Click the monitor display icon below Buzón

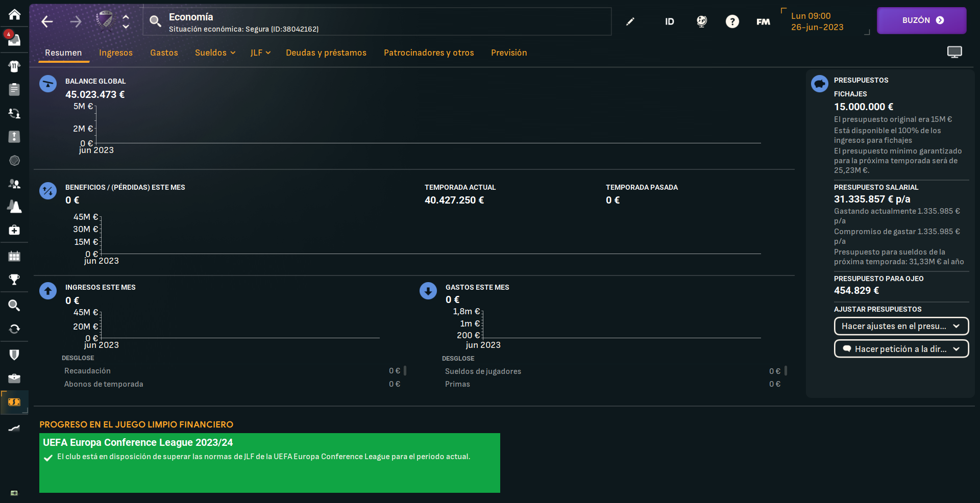[954, 52]
